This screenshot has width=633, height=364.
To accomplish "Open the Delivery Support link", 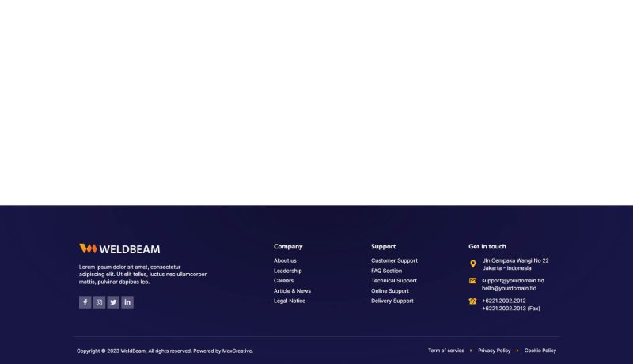I will [392, 301].
